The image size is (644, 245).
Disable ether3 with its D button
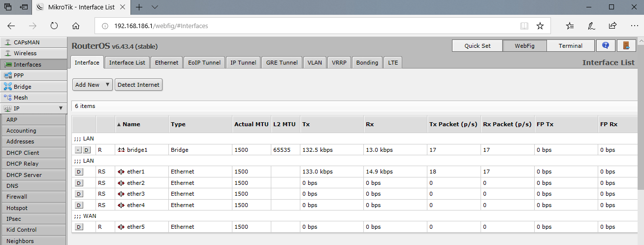pos(79,194)
